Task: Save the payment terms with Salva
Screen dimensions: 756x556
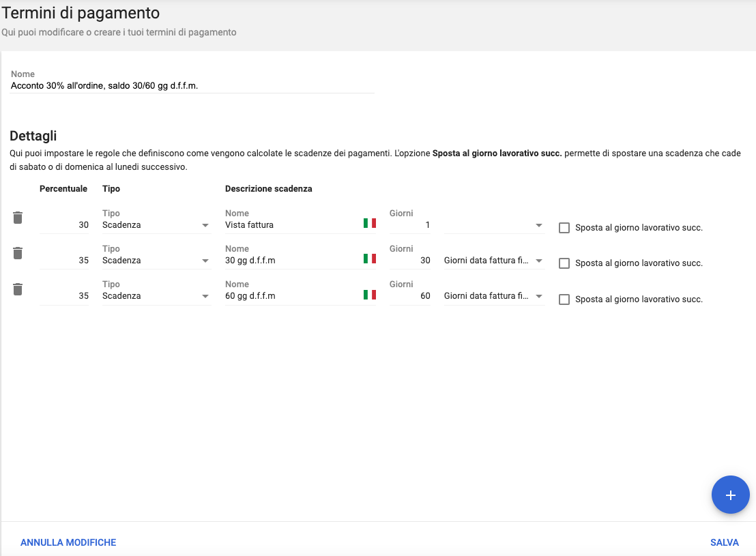Action: tap(724, 542)
